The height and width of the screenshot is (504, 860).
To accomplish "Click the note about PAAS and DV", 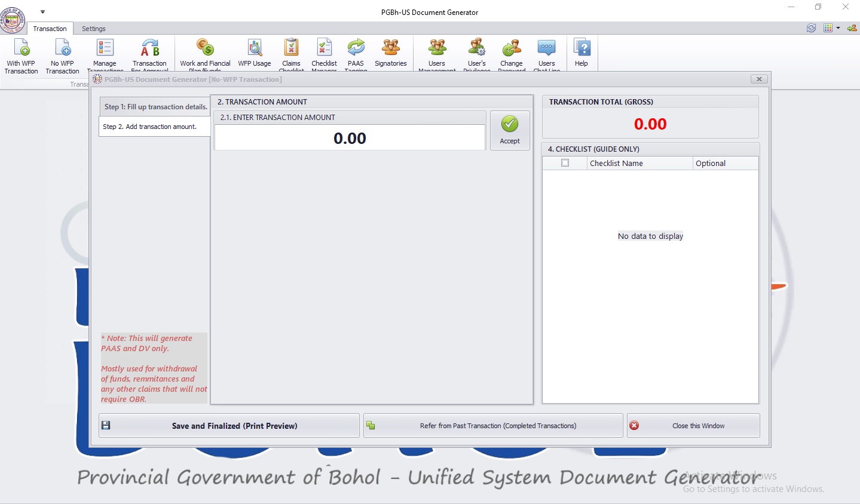I will pyautogui.click(x=154, y=368).
